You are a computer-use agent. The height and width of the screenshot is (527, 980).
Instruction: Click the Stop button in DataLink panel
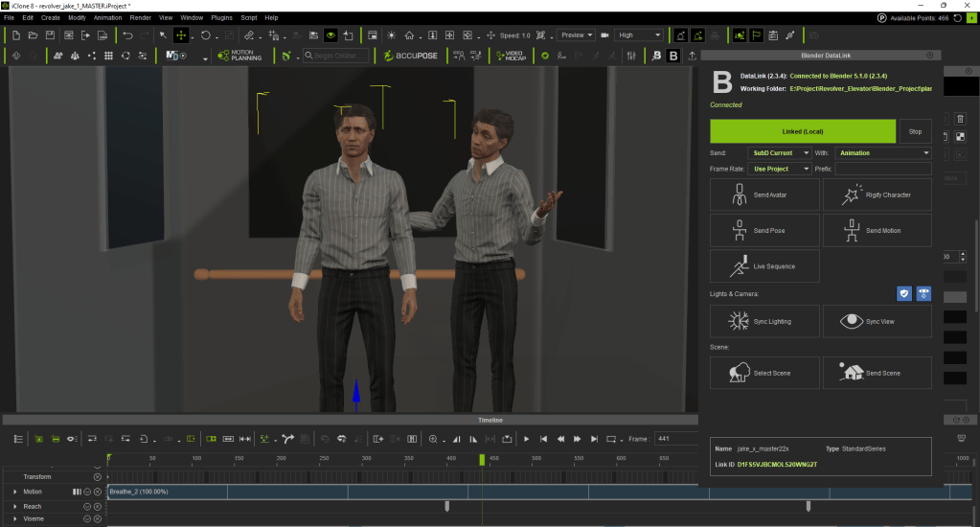[915, 131]
